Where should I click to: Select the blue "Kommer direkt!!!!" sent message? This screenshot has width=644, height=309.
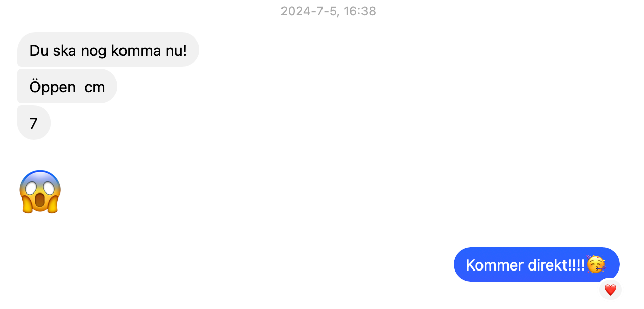536,264
